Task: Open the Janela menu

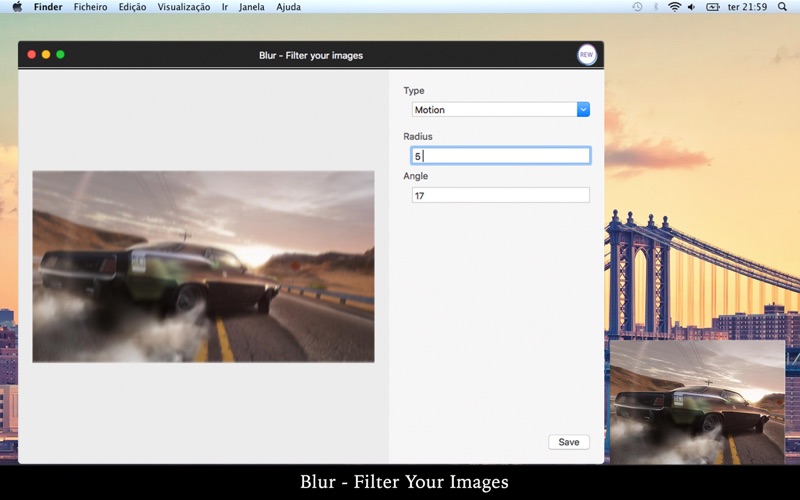Action: pyautogui.click(x=252, y=7)
